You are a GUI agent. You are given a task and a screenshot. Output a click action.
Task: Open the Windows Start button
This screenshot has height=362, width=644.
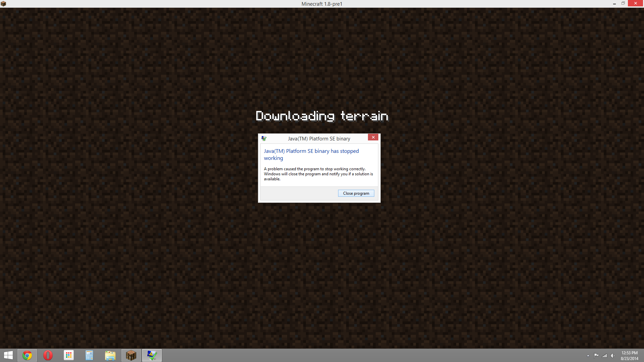(8, 355)
